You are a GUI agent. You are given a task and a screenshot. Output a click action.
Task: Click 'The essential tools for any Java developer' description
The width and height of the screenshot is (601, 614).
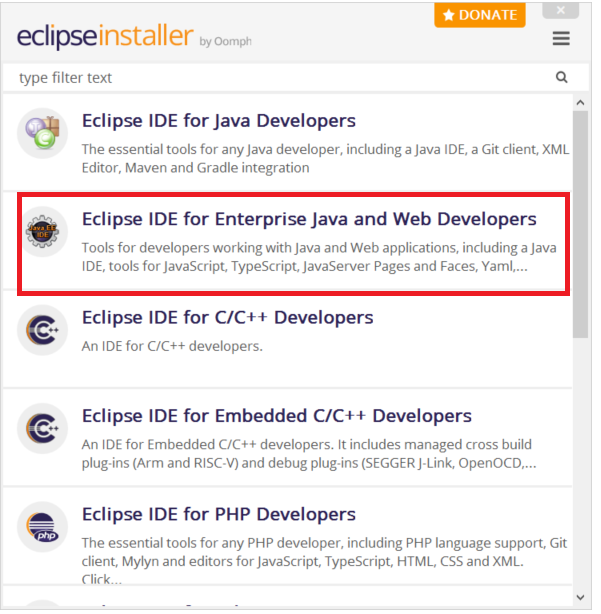[x=325, y=159]
